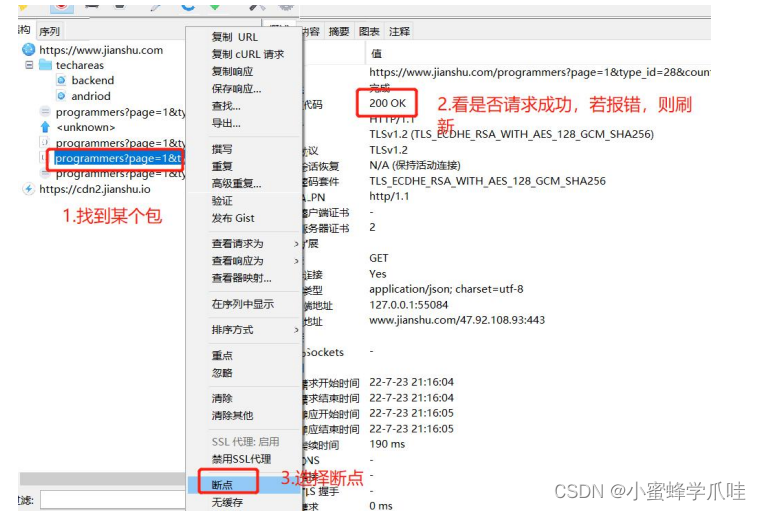This screenshot has width=761, height=511.
Task: Choose 无缓存 menu entry
Action: pyautogui.click(x=227, y=502)
